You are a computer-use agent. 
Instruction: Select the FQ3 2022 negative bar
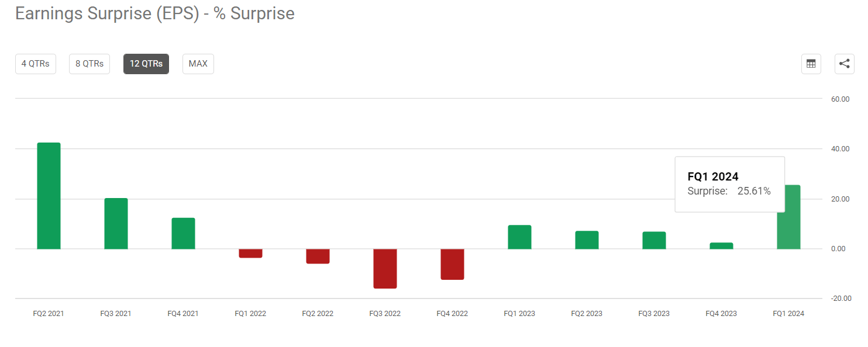385,269
